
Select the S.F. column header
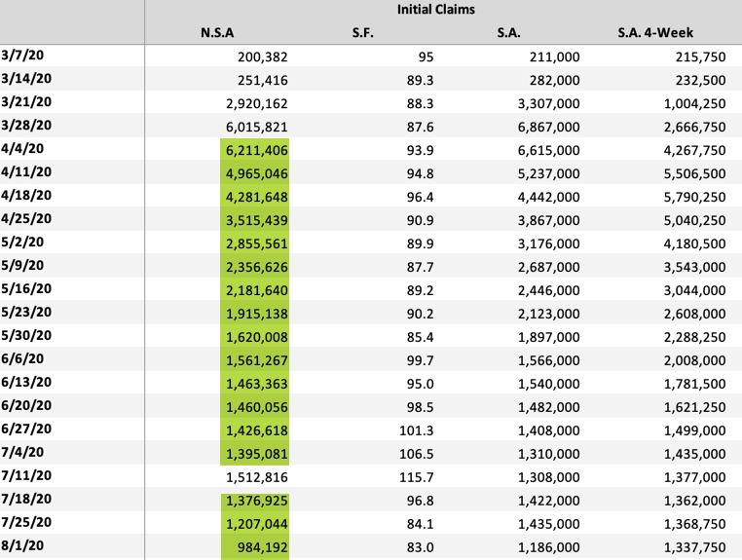click(362, 34)
